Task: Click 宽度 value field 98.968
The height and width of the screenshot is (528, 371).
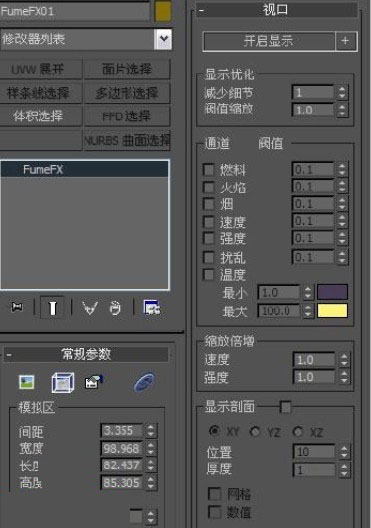Action: click(x=122, y=448)
